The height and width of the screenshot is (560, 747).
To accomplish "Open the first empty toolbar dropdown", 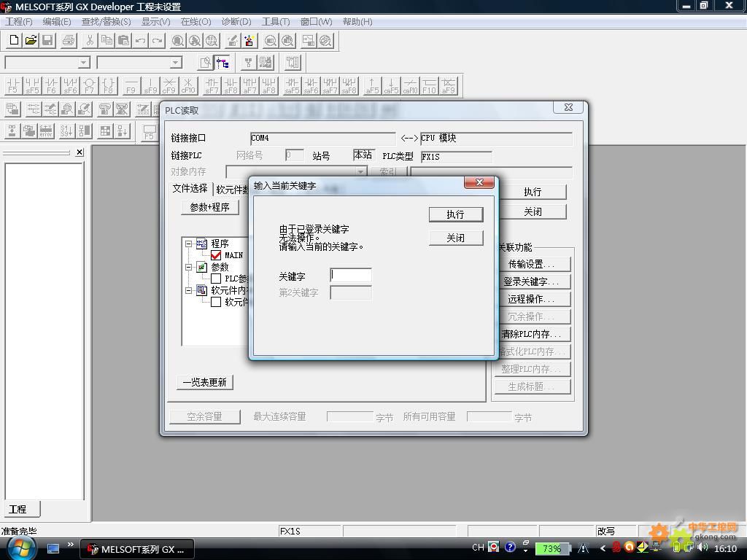I will tap(84, 63).
